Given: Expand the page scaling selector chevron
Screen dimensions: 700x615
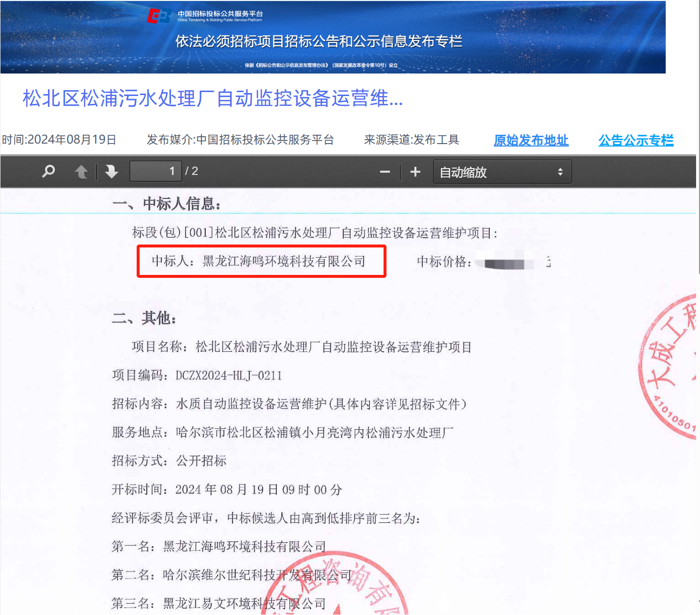Looking at the screenshot, I should click(560, 171).
